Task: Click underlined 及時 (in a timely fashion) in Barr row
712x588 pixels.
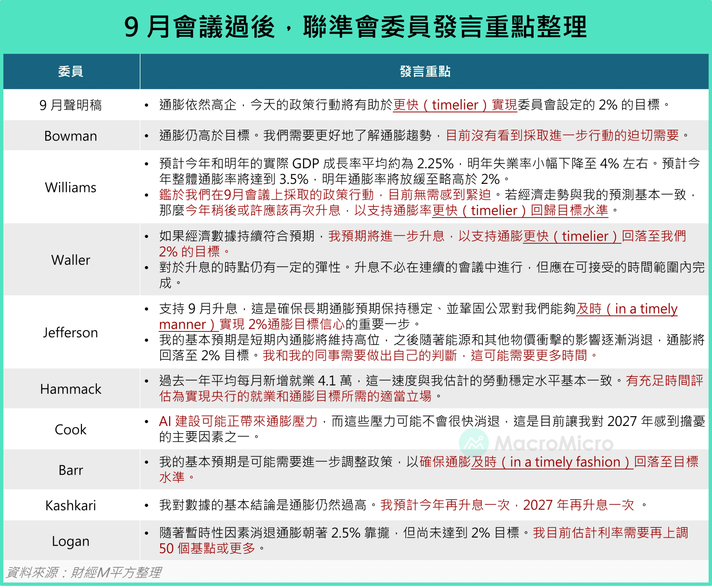Action: pos(552,462)
